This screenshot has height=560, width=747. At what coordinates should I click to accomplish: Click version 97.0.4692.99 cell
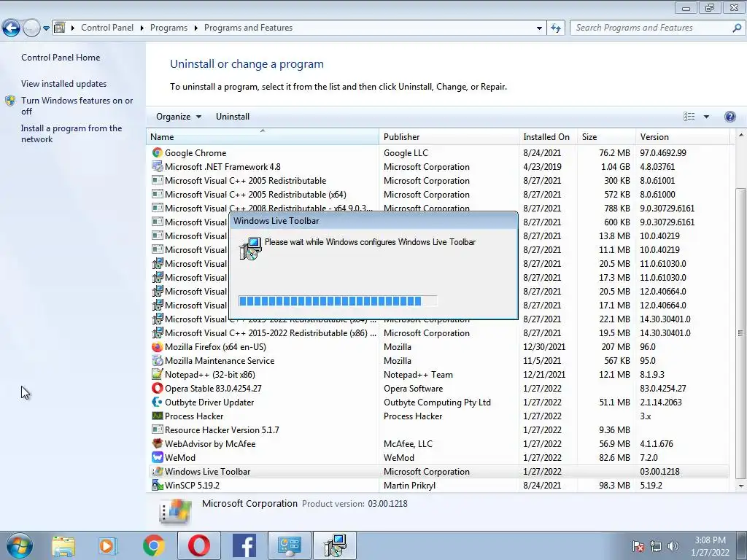click(662, 152)
